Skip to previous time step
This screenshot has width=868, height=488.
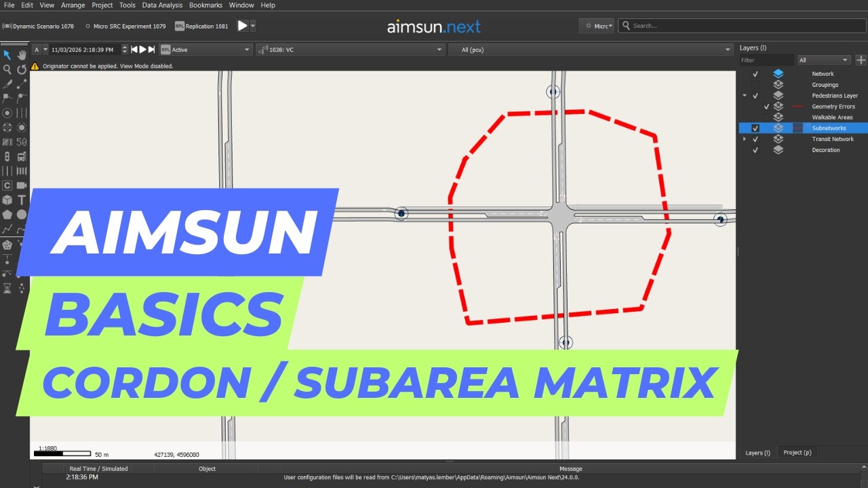pyautogui.click(x=134, y=49)
